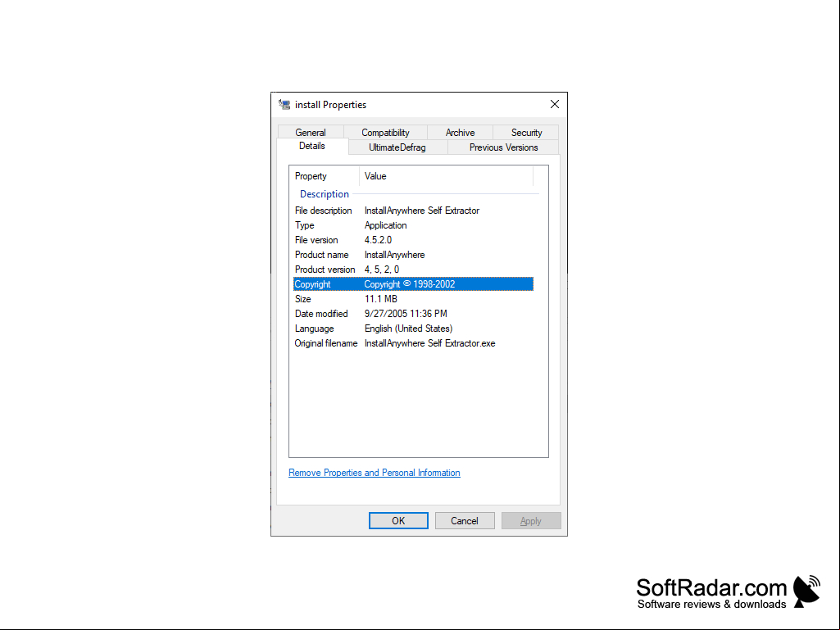Viewport: 840px width, 630px height.
Task: Select the Type property label
Action: 304,225
